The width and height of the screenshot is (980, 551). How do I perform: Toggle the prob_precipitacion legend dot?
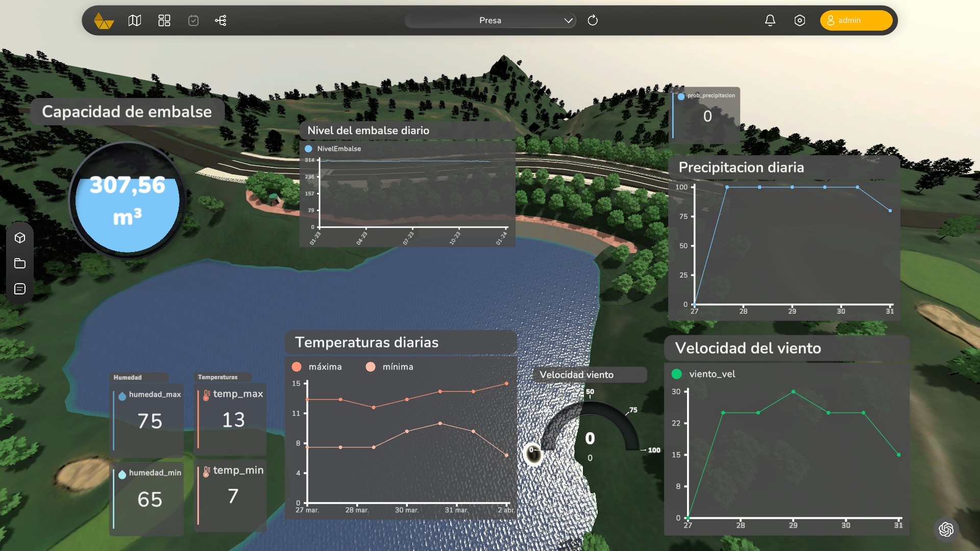point(682,95)
